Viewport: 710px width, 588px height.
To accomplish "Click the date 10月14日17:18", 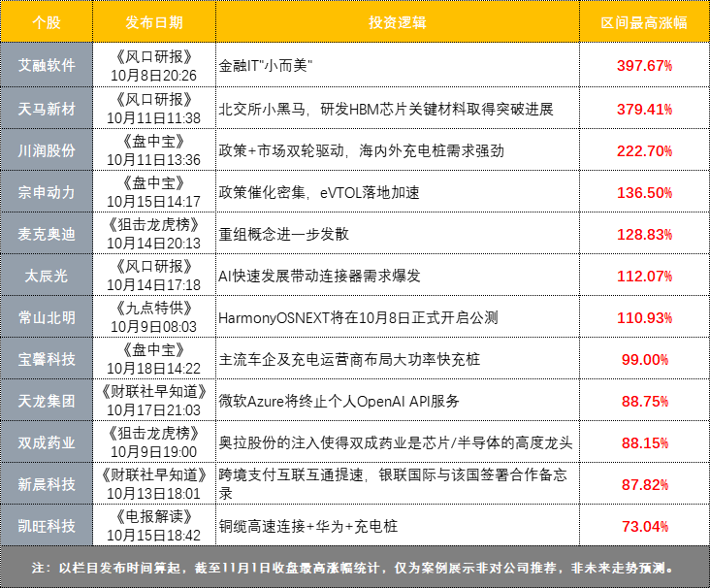I will [153, 285].
